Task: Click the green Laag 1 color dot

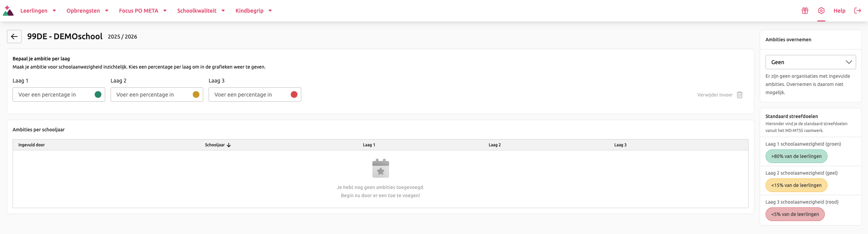Action: 98,94
